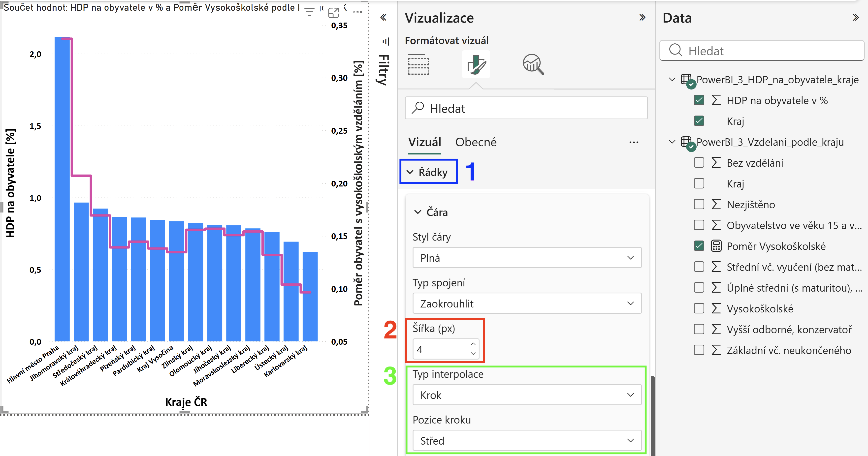The height and width of the screenshot is (456, 868).
Task: Collapse the Vizualizace pane with double chevron
Action: (642, 18)
